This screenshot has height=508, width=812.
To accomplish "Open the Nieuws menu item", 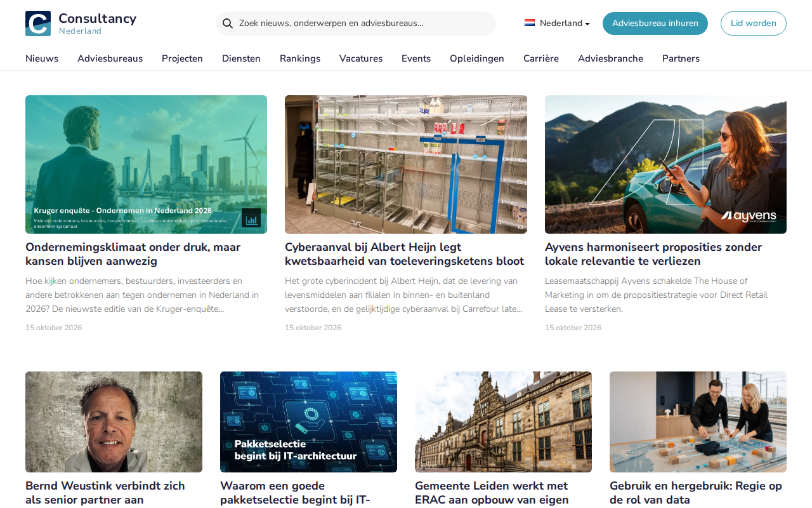I will point(42,58).
